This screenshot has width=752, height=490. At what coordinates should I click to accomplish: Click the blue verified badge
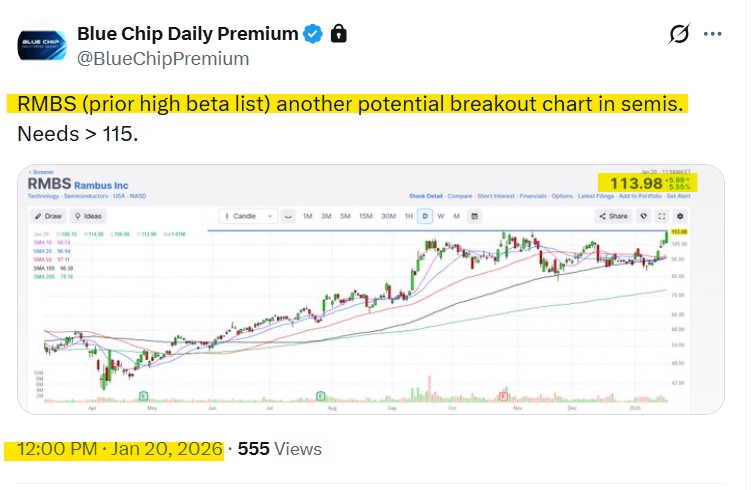pyautogui.click(x=313, y=34)
